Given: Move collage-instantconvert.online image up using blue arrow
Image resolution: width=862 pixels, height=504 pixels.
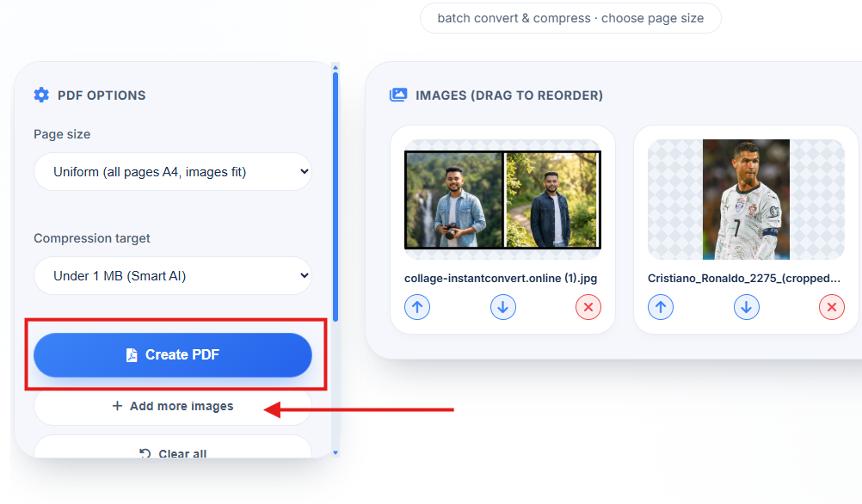Looking at the screenshot, I should 416,307.
